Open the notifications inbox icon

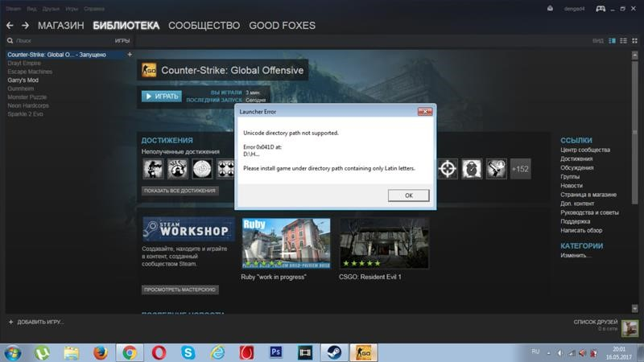[x=550, y=8]
